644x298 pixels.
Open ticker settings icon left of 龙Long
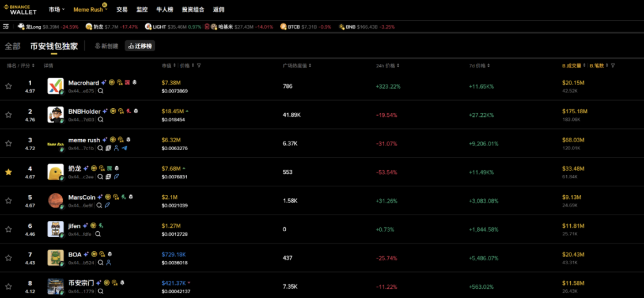click(x=6, y=26)
